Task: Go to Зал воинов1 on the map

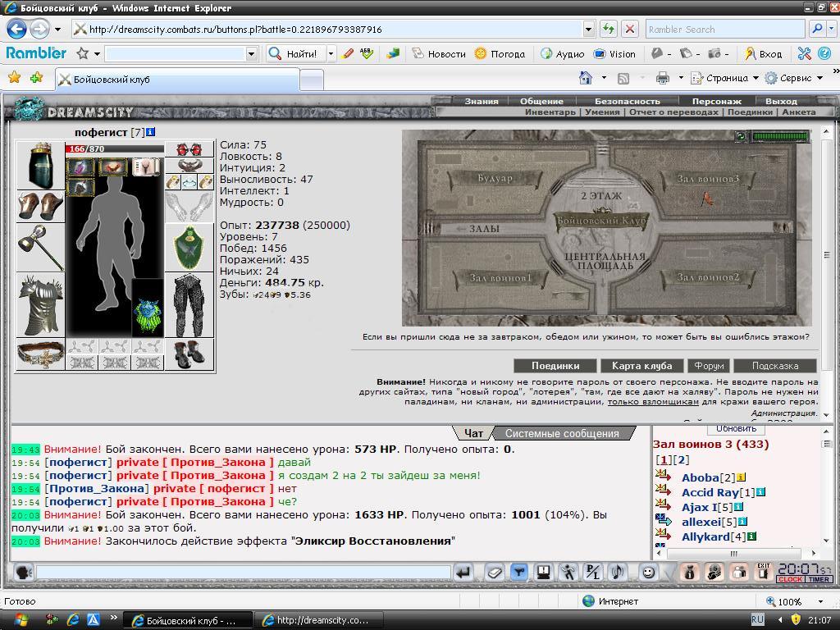Action: coord(500,278)
